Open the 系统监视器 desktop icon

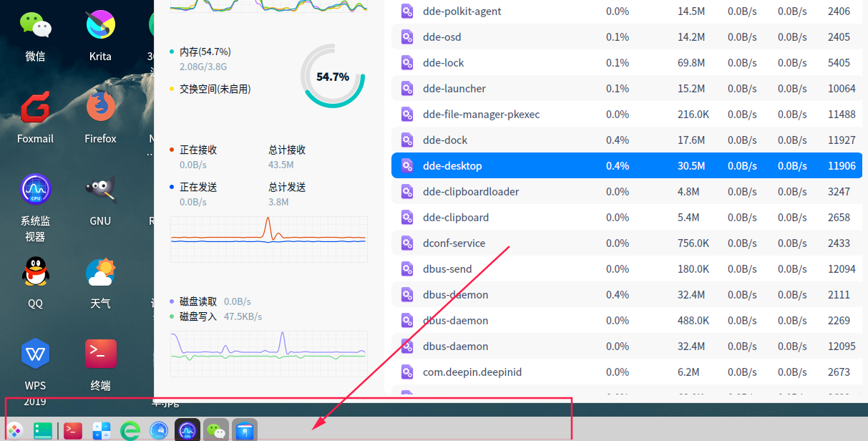[x=35, y=190]
